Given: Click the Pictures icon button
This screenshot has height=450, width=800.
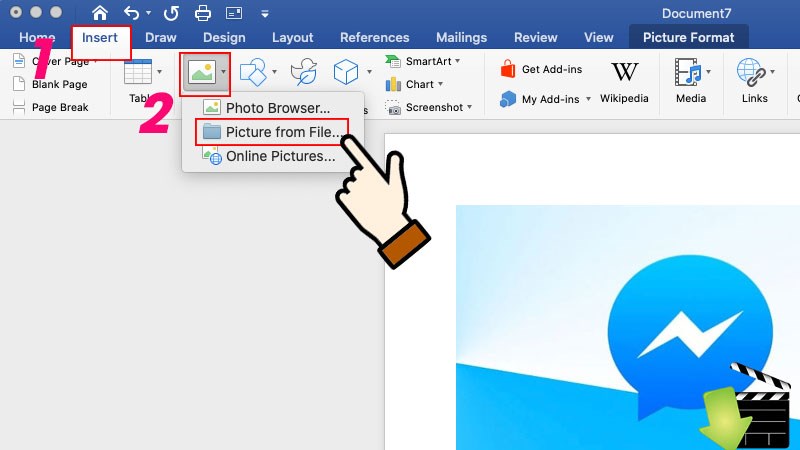Looking at the screenshot, I should (201, 72).
